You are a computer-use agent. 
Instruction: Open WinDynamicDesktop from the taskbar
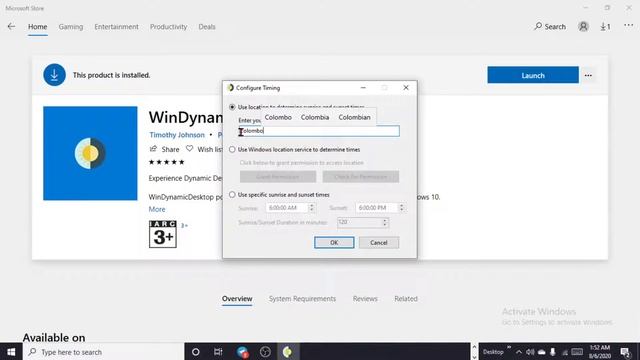287,352
